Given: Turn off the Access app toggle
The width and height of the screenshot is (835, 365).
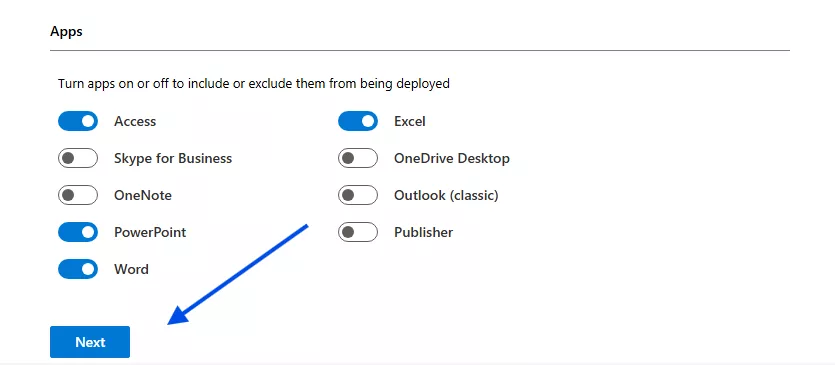Looking at the screenshot, I should click(x=78, y=121).
